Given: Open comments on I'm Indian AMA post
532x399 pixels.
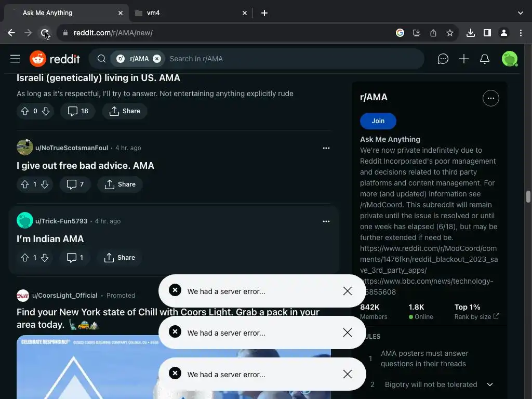Looking at the screenshot, I should (75, 258).
